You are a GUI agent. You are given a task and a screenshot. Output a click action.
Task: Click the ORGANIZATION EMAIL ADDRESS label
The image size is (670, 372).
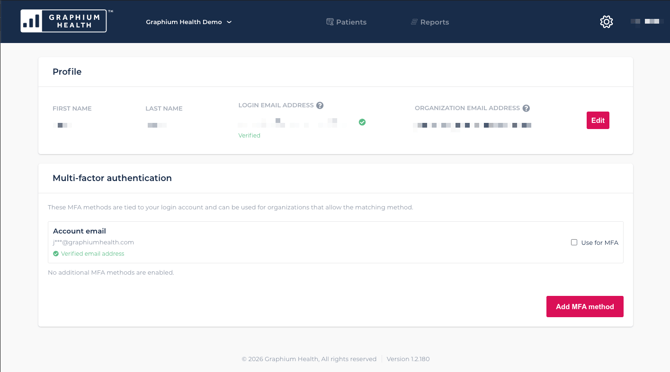467,108
